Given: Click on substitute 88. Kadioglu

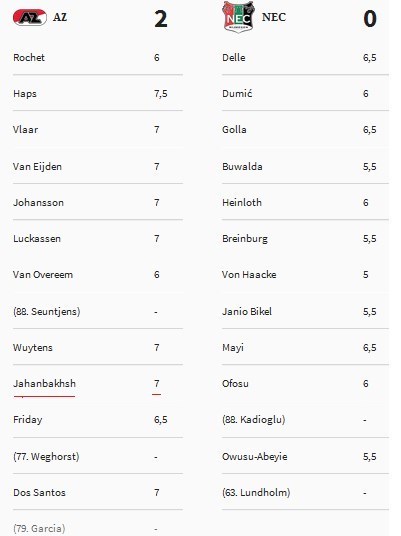Looking at the screenshot, I should coord(253,419).
